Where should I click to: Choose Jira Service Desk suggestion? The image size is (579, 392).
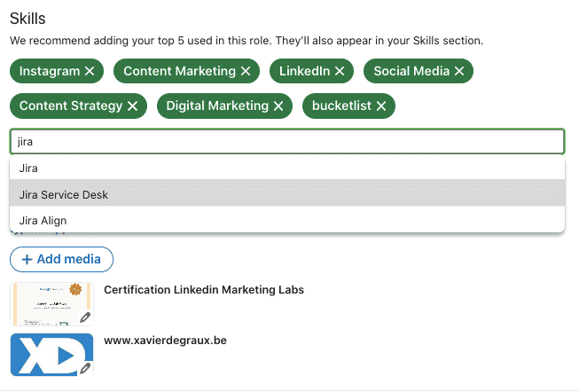64,194
